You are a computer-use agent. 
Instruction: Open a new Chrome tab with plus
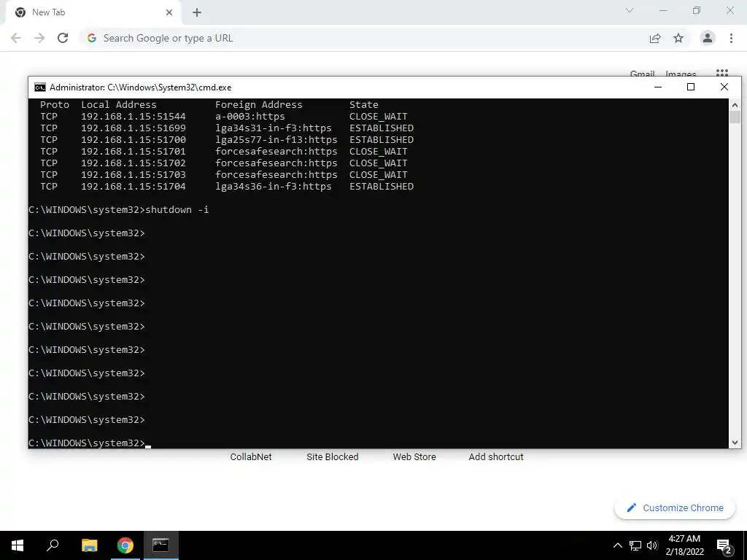click(197, 12)
